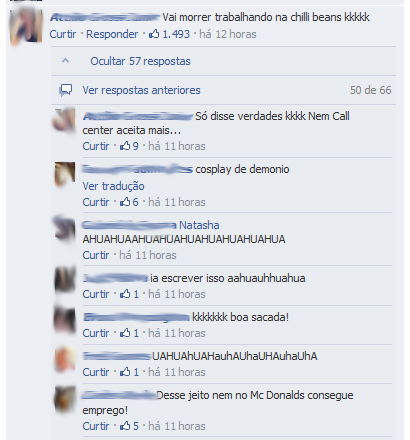
Task: Click the speech bubble icon beside Ver respostas anteriores
Action: click(x=66, y=90)
